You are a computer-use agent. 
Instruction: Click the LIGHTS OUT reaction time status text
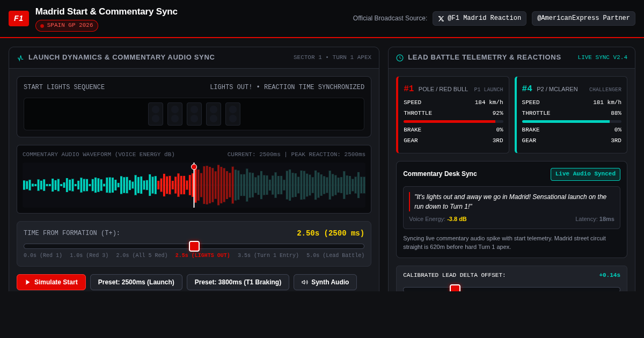[x=287, y=87]
